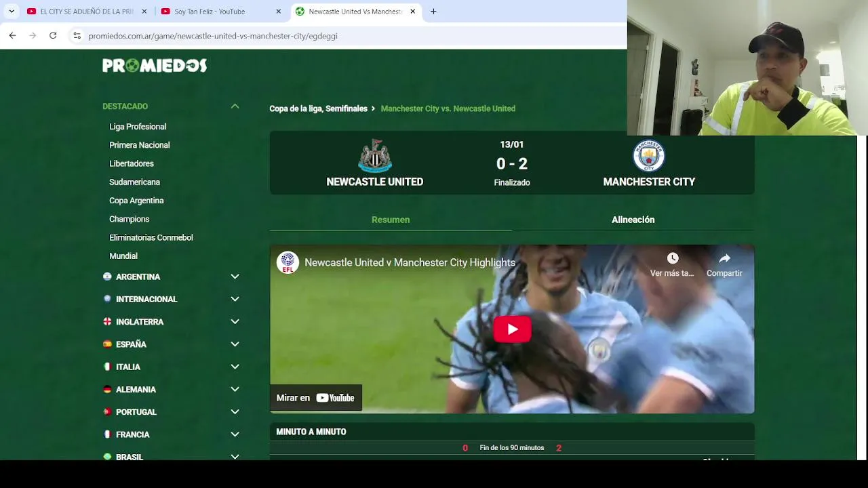The image size is (868, 488).
Task: Switch to 'Soy Tan Feliz - YouTube' tab
Action: pyautogui.click(x=221, y=12)
